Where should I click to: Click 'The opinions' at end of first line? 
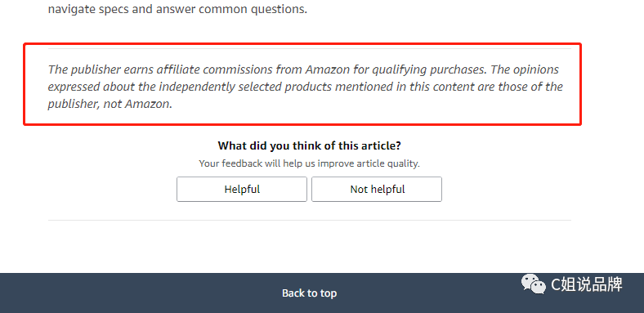[525, 69]
